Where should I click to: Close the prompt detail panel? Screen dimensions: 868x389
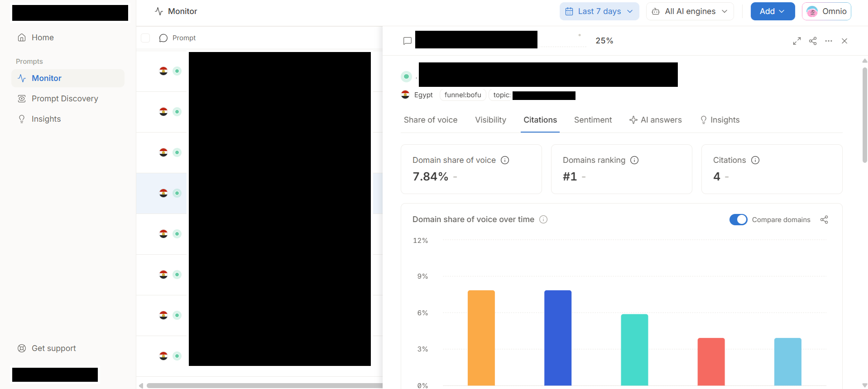(x=844, y=41)
